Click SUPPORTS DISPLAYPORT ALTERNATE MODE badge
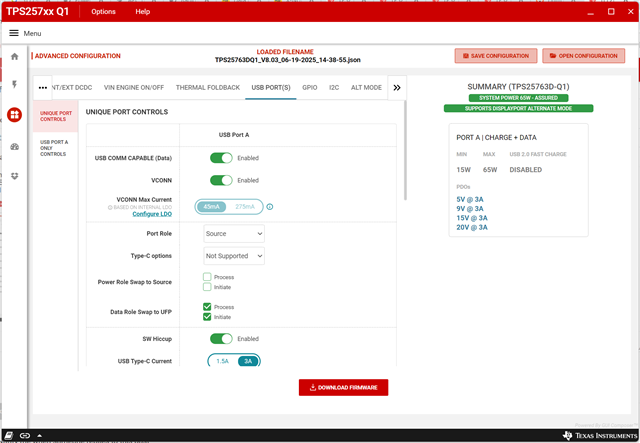This screenshot has width=640, height=443. click(518, 109)
